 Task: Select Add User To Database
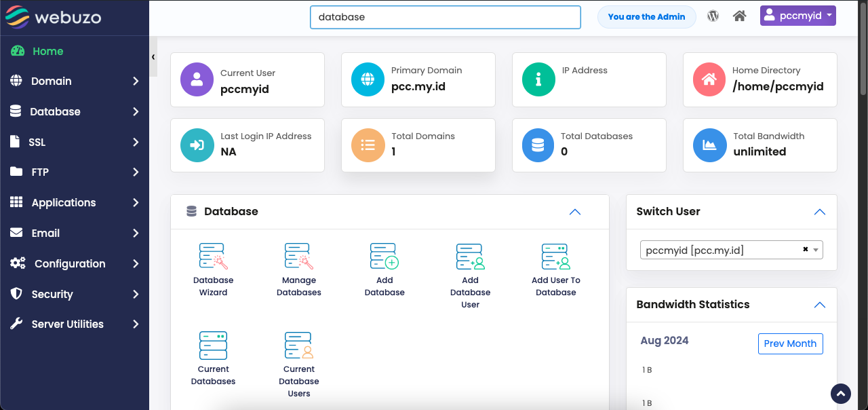(555, 269)
